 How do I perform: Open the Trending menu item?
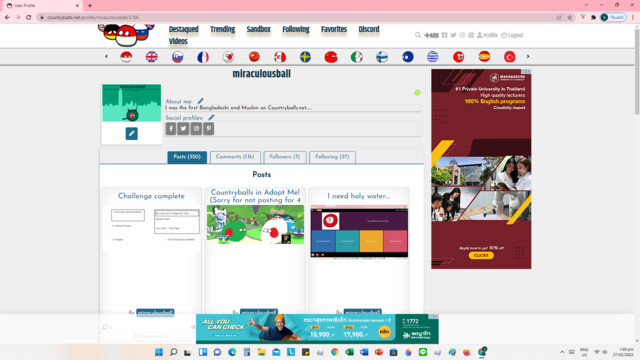222,29
